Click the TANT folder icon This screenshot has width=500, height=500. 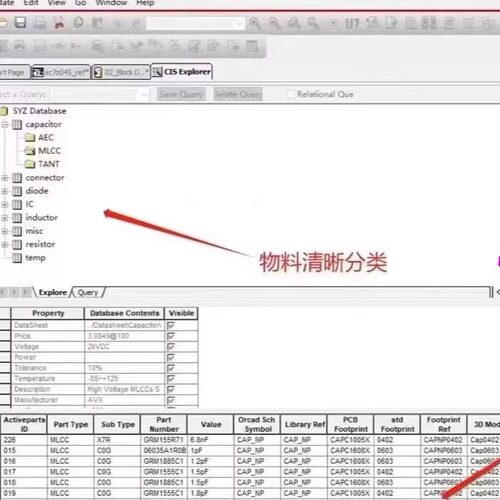(x=30, y=164)
